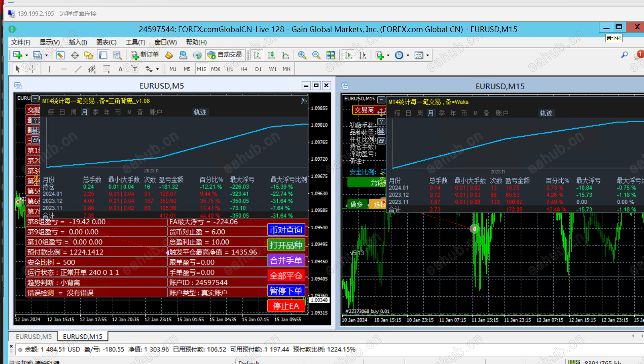Select the draw trendline tool

point(78,69)
